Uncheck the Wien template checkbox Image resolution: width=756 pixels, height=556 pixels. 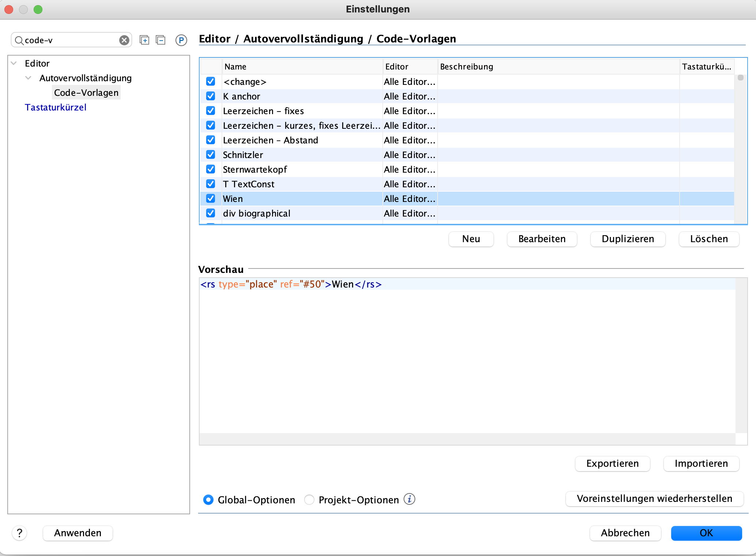[x=211, y=199]
